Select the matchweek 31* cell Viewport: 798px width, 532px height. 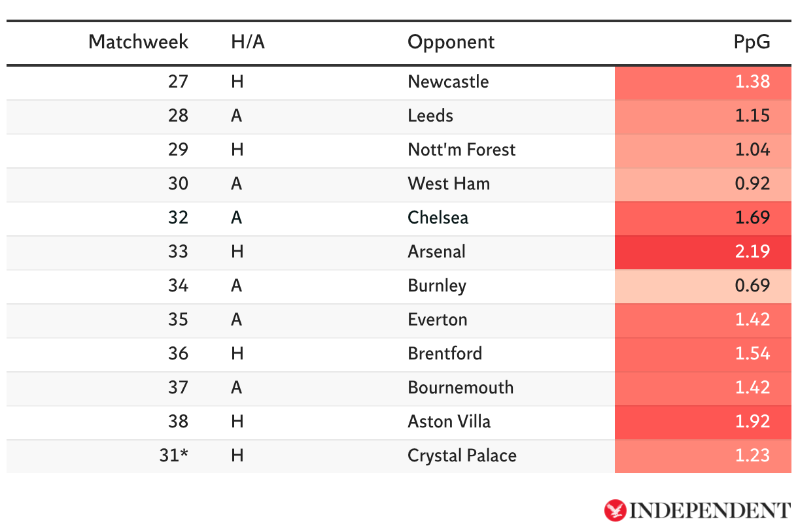(x=173, y=456)
